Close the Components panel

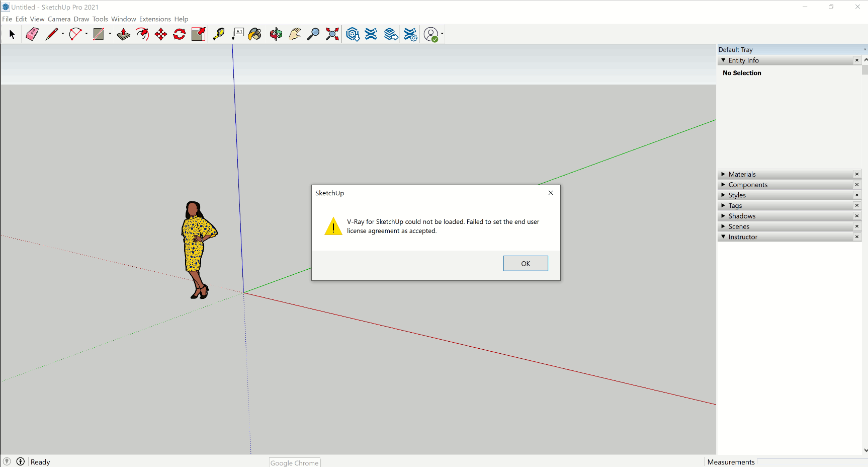coord(857,185)
